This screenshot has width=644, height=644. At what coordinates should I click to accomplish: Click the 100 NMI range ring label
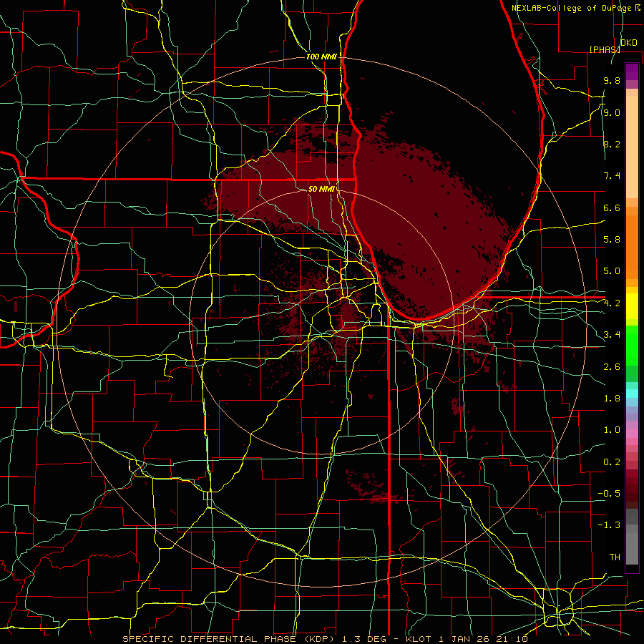[x=321, y=57]
